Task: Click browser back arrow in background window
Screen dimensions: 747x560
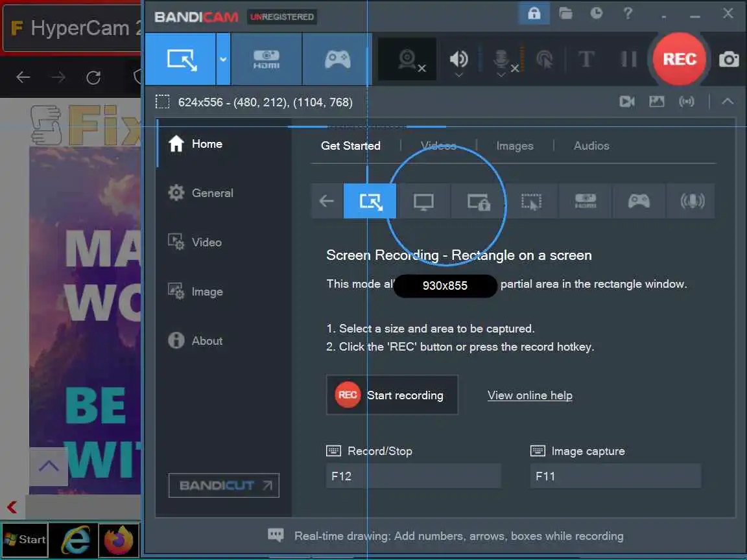Action: pos(23,77)
